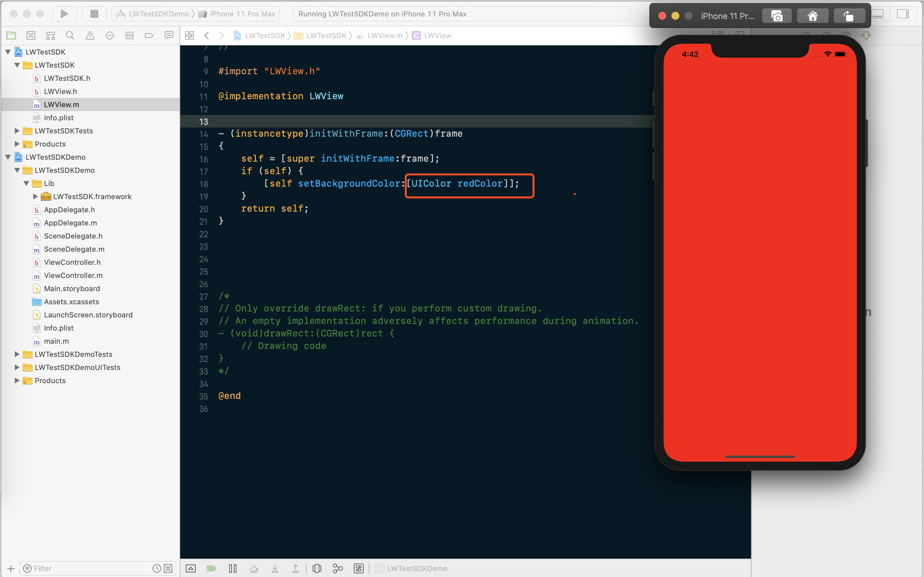The image size is (924, 577).
Task: Click the Stop button in toolbar
Action: pyautogui.click(x=94, y=14)
